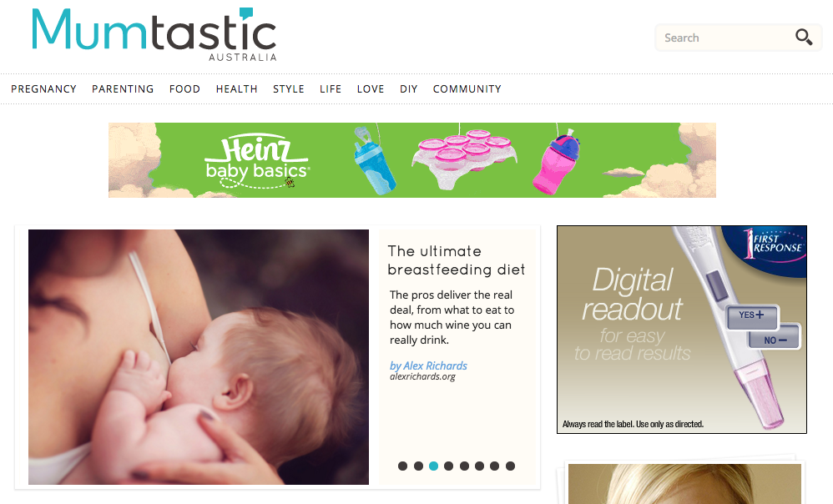Screen dimensions: 833x504
Task: Click the magnifying glass search icon
Action: [803, 38]
